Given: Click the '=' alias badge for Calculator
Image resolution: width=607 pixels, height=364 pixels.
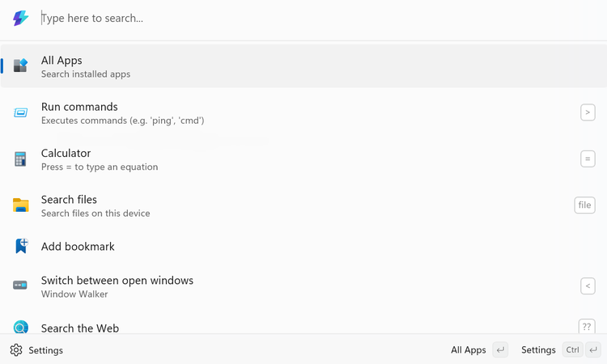Looking at the screenshot, I should point(588,159).
